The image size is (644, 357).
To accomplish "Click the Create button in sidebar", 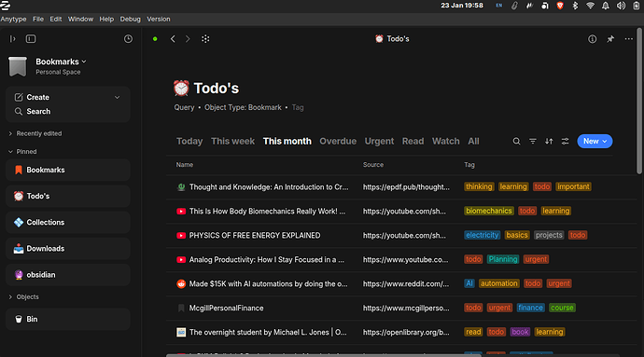I will (37, 97).
